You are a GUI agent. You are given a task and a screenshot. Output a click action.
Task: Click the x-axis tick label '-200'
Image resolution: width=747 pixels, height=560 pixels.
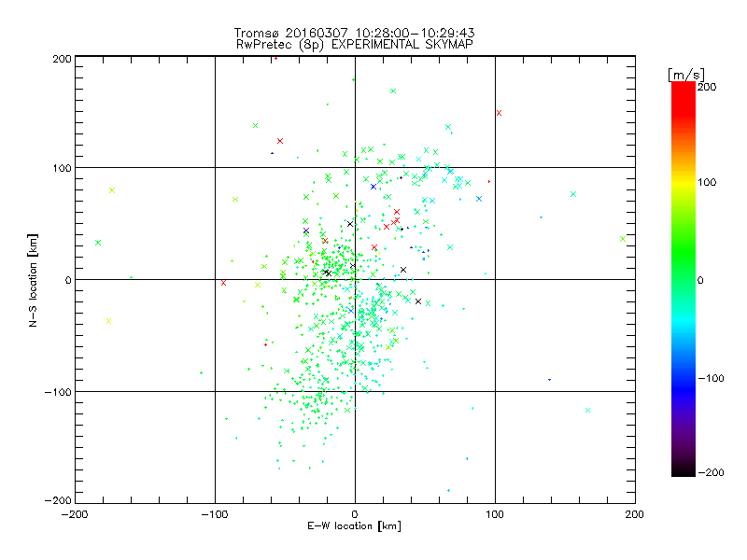coord(75,514)
